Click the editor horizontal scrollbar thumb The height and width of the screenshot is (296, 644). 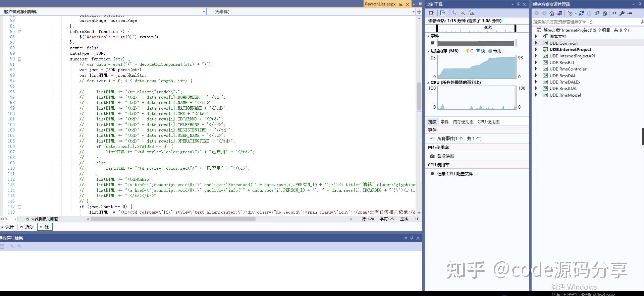coord(173,219)
